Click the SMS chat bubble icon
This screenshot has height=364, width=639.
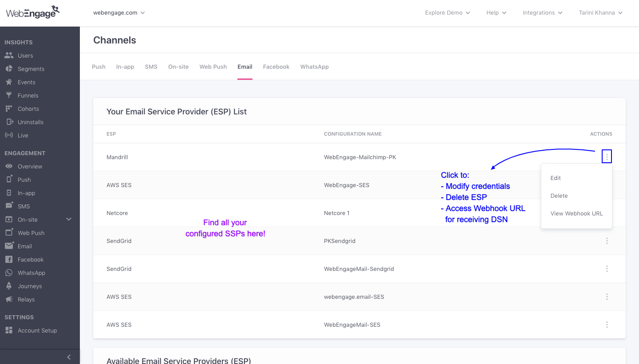[x=9, y=206]
